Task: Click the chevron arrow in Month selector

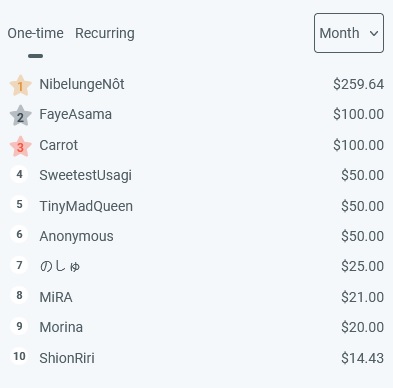Action: [x=374, y=33]
